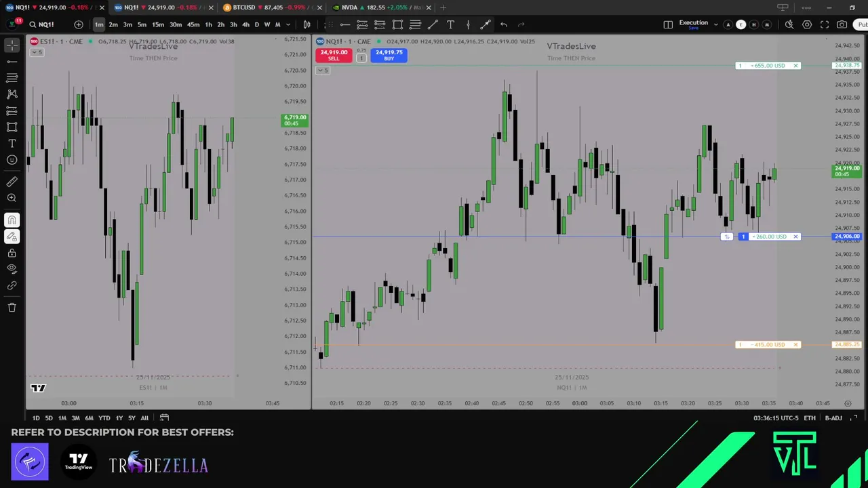Click the add symbol compare plus icon

pos(79,24)
